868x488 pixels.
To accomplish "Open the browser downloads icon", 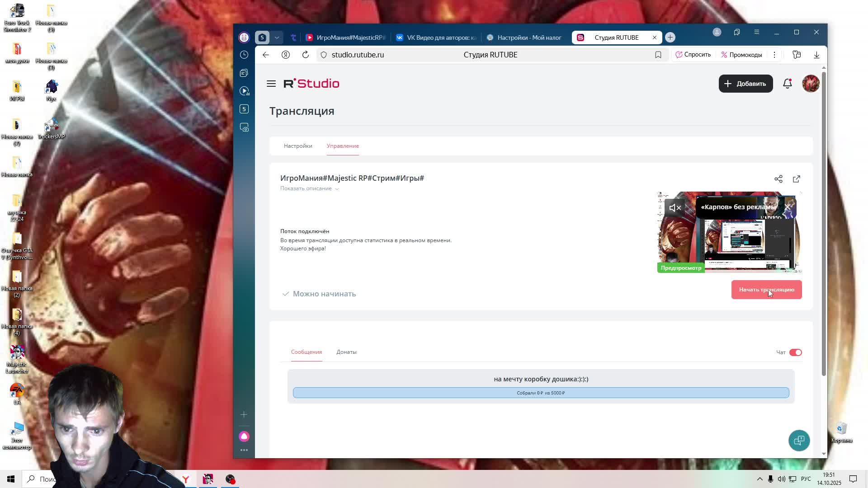I will coord(816,55).
